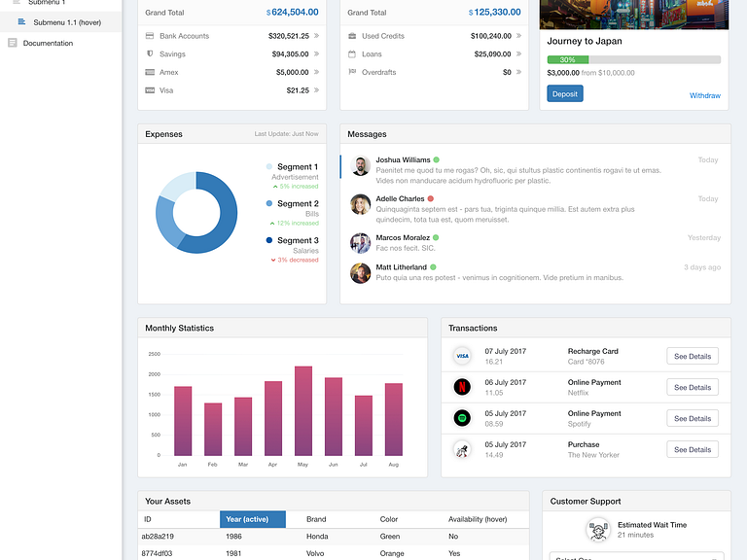See Details for Spotify payment
The width and height of the screenshot is (747, 560).
[693, 419]
